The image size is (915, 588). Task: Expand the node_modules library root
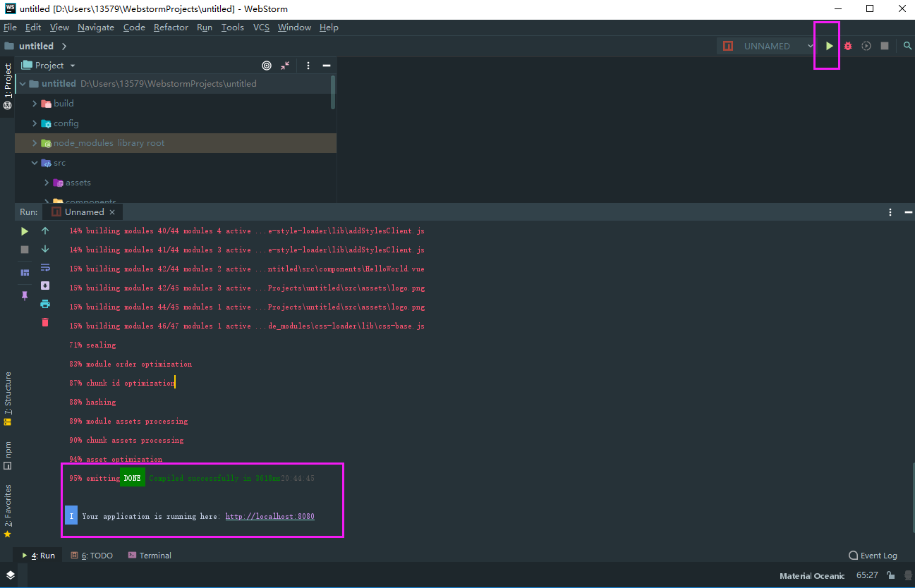click(35, 143)
